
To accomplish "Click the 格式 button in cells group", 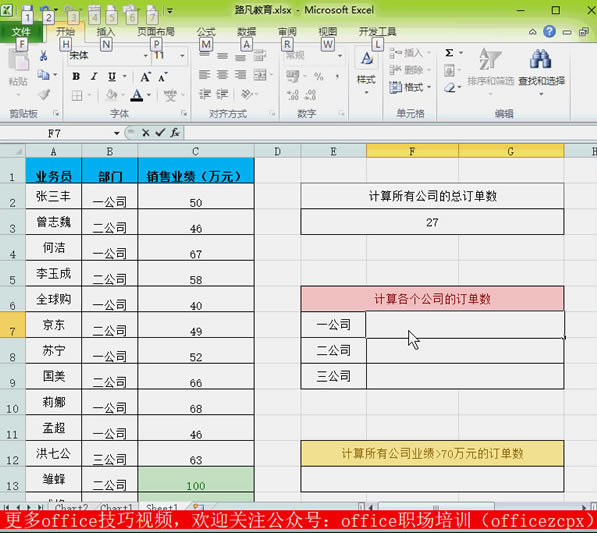I will click(x=410, y=88).
